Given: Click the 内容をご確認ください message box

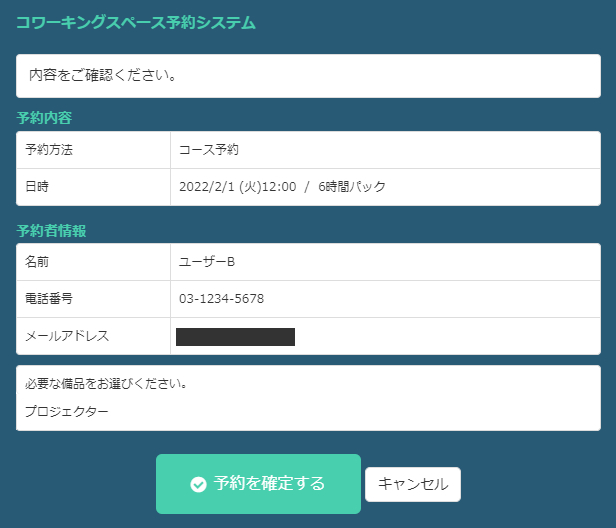Looking at the screenshot, I should [x=308, y=75].
